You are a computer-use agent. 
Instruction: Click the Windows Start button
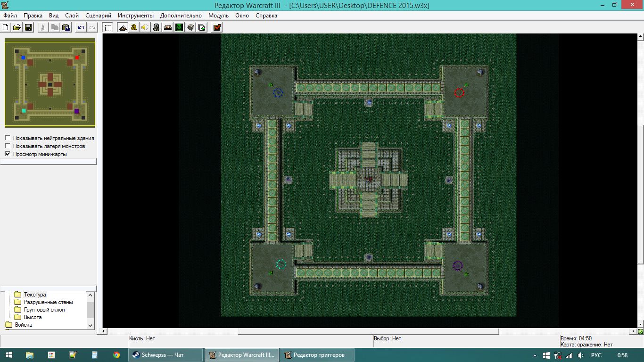click(x=8, y=355)
